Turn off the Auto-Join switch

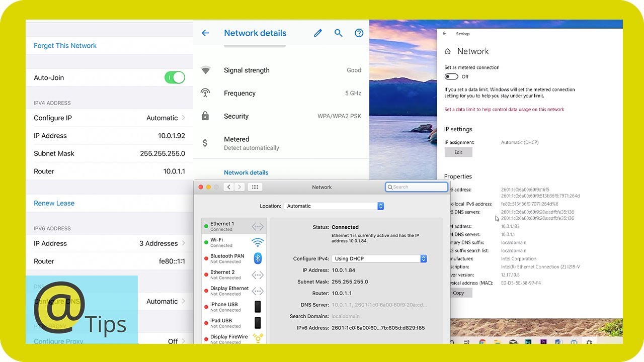(175, 77)
